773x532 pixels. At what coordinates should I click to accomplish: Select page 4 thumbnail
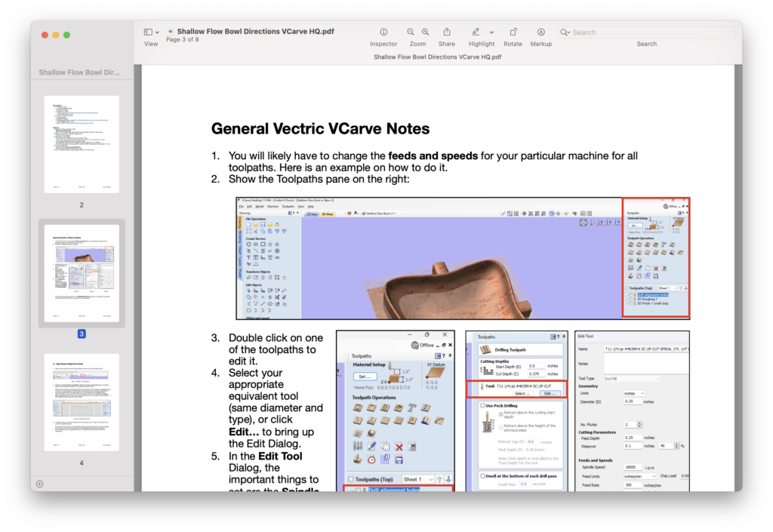click(x=82, y=401)
